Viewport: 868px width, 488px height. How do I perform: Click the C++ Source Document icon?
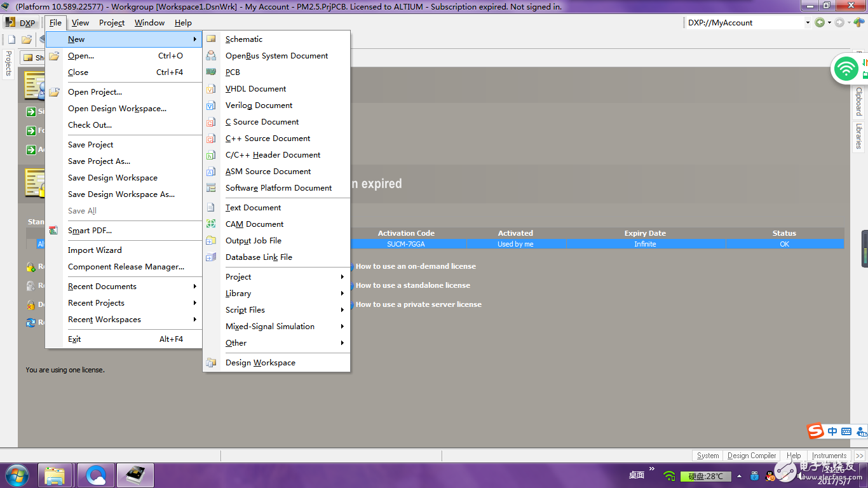tap(211, 138)
